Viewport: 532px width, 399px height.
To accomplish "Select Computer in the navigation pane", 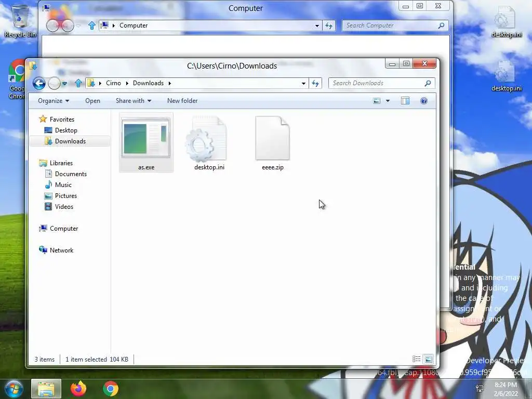I will [64, 229].
